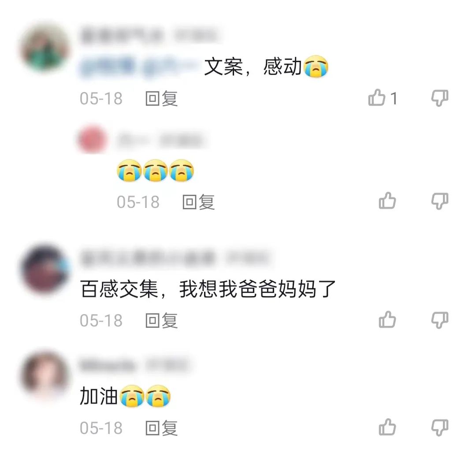Dislike the '百感交集' comment
Screen dimensions: 476x460
tap(439, 320)
